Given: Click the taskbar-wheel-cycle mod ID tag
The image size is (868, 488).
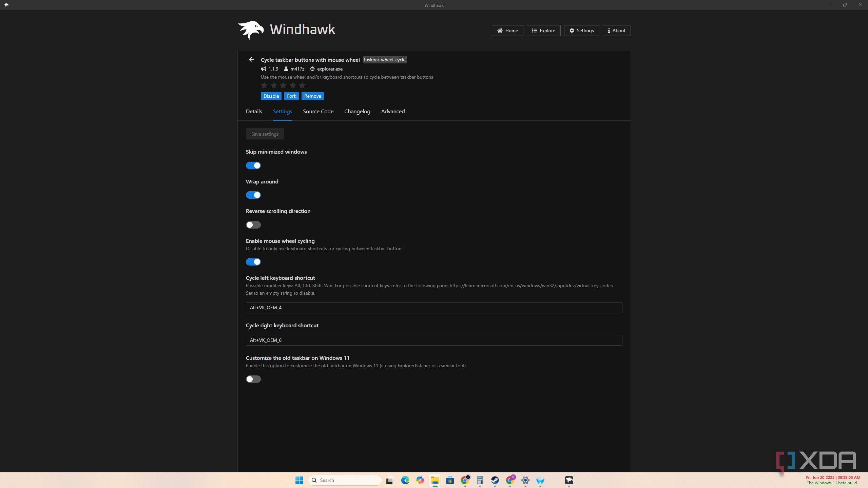Looking at the screenshot, I should [385, 60].
